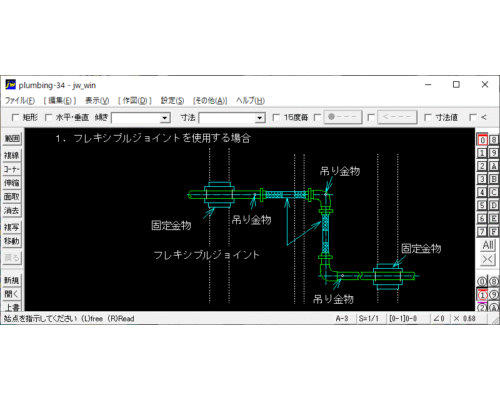Tick checkbox beside the <--- button
This screenshot has width=500, height=400.
(371, 118)
